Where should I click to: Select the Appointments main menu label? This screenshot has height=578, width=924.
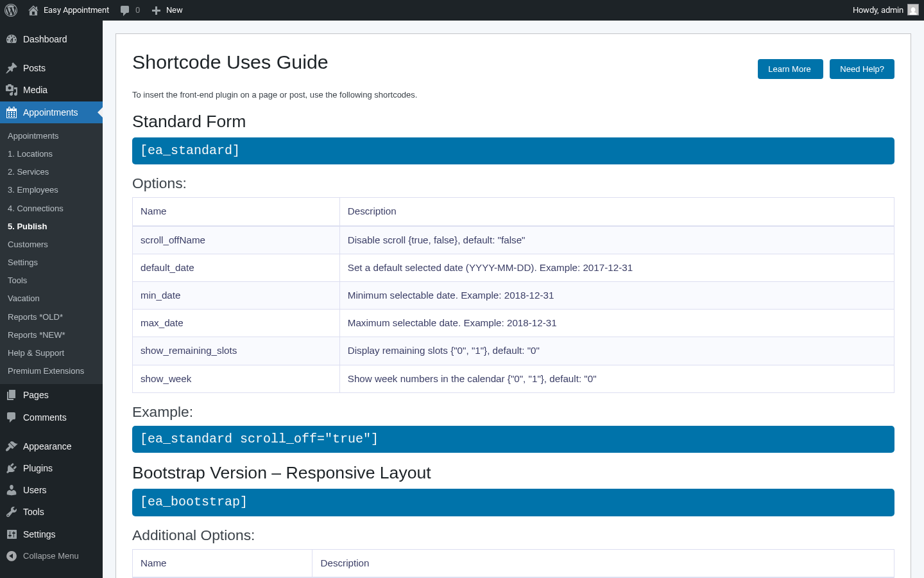(51, 112)
